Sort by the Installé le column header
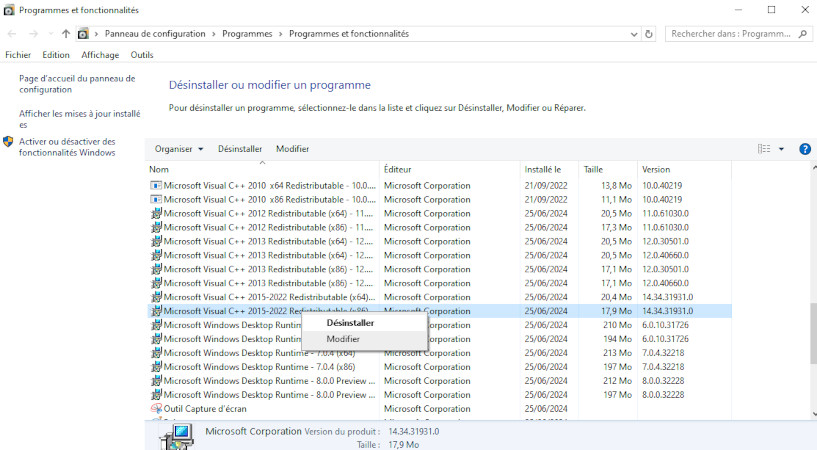Viewport: 817px width, 450px height. pos(549,169)
